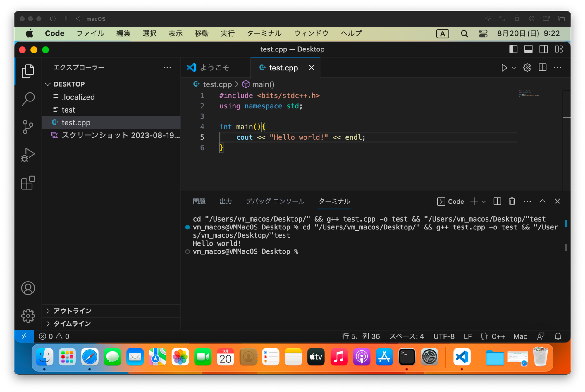Open the Extensions view
585x392 pixels.
(x=28, y=183)
